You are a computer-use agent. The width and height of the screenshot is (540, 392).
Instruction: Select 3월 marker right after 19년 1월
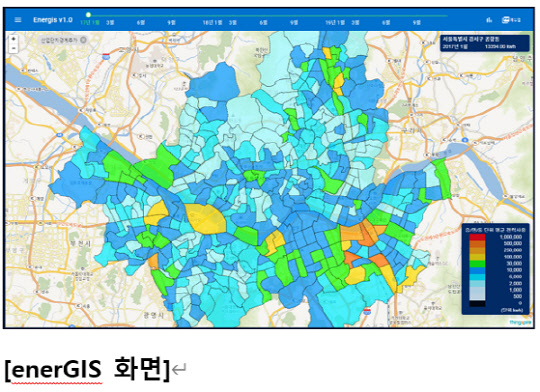[x=355, y=23]
